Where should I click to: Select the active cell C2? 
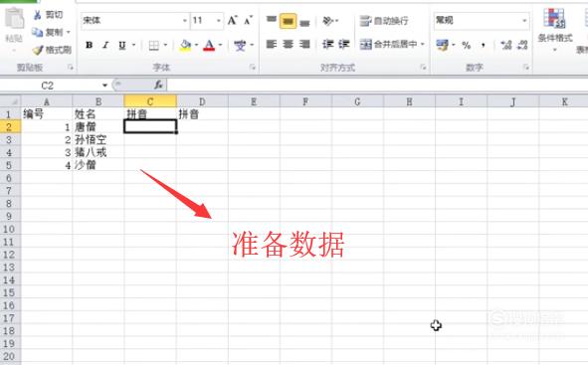click(150, 126)
